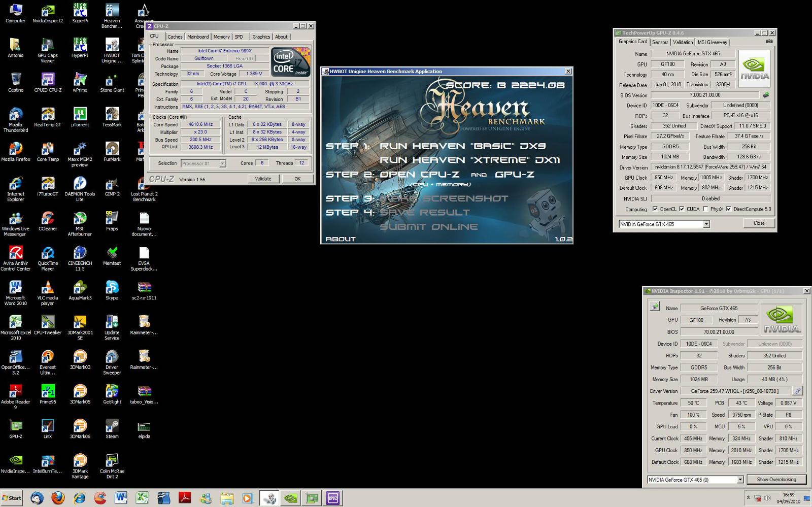Open the Fraps desktop icon
The width and height of the screenshot is (812, 507).
coord(112,221)
